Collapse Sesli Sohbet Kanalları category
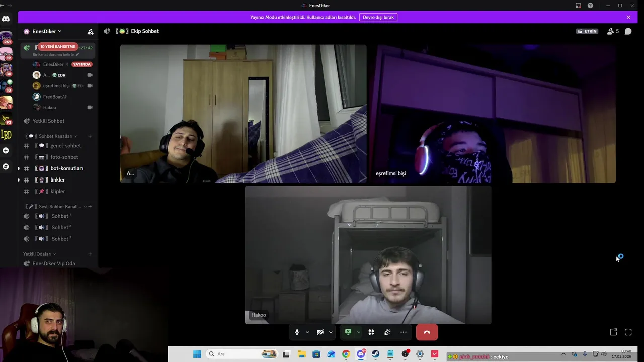This screenshot has height=362, width=644. click(x=56, y=207)
